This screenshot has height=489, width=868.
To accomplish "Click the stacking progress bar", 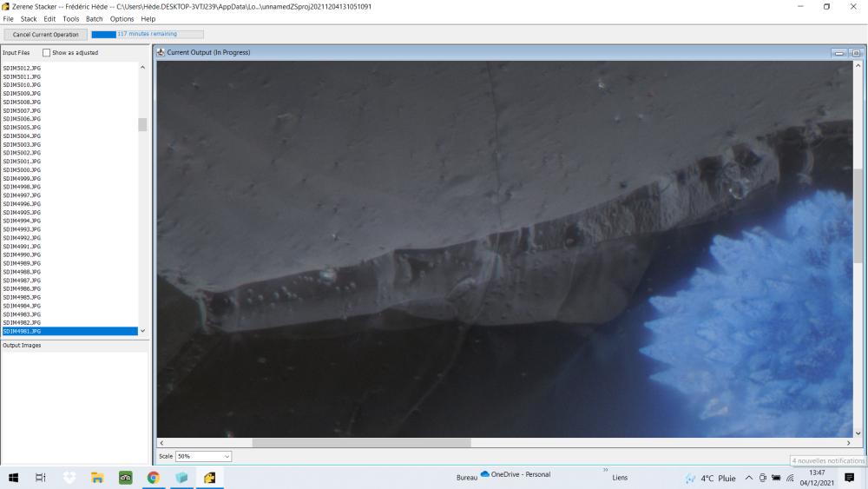I will point(148,35).
